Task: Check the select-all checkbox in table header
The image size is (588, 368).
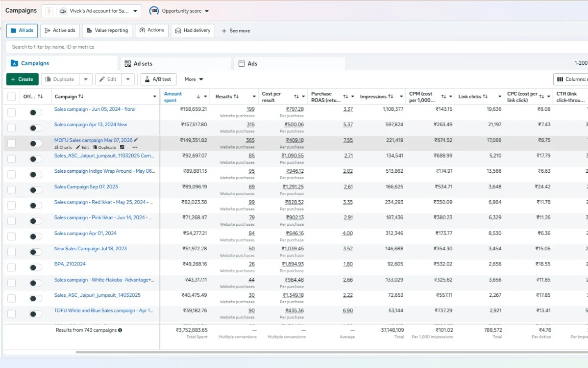Action: pos(11,97)
